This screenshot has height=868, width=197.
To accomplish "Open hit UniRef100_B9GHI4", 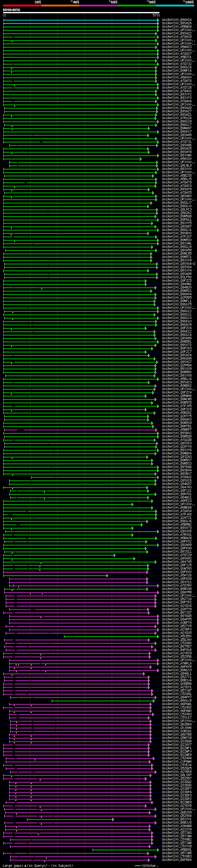I will (177, 20).
